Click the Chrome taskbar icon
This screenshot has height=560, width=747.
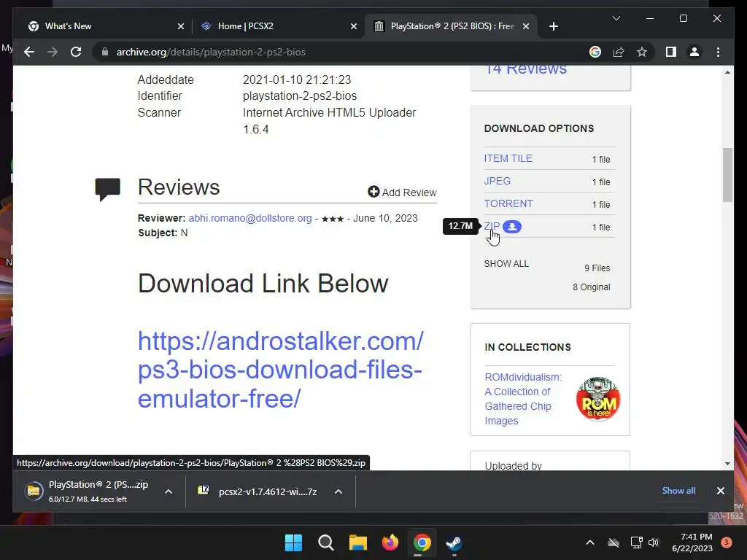click(422, 542)
